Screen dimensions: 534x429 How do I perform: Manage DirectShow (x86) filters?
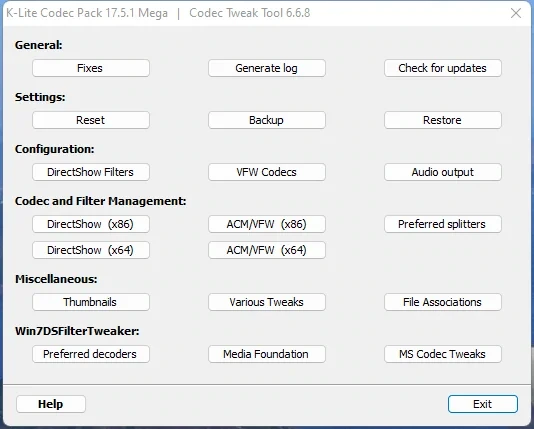point(91,224)
